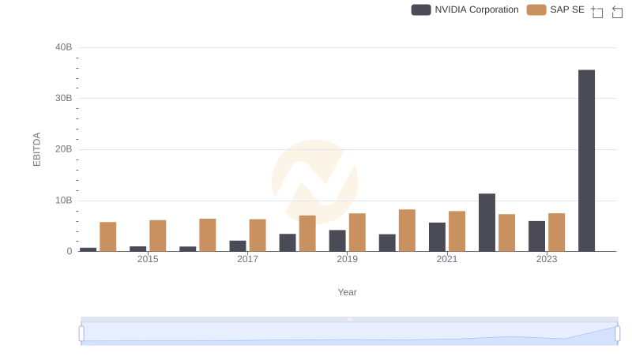Click the NVIDIA Corporation dark legend swatch
Viewport: 632px width, 364px height.
(421, 9)
